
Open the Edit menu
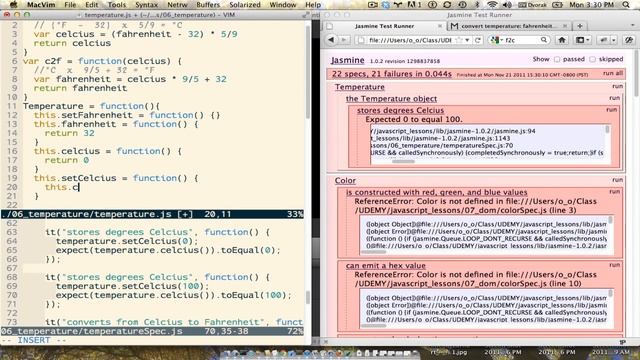tap(91, 5)
